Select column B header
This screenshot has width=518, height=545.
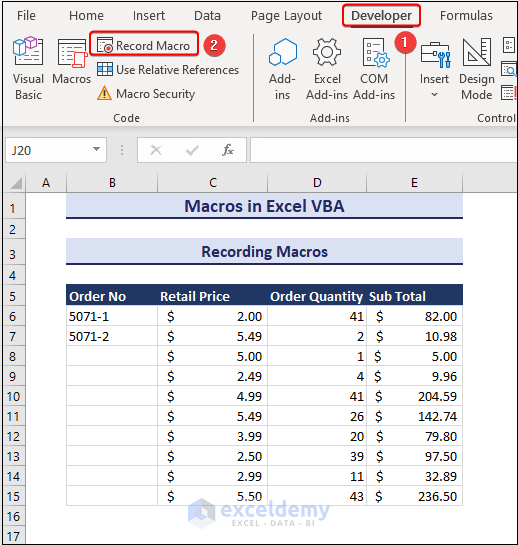point(112,183)
